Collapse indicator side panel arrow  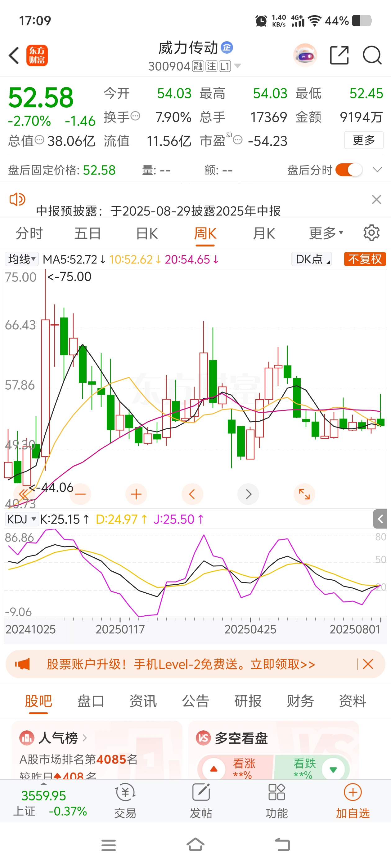click(380, 519)
